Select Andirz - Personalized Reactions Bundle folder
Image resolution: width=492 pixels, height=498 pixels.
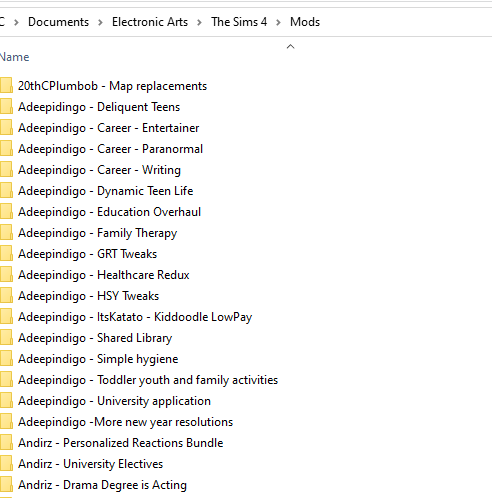120,443
